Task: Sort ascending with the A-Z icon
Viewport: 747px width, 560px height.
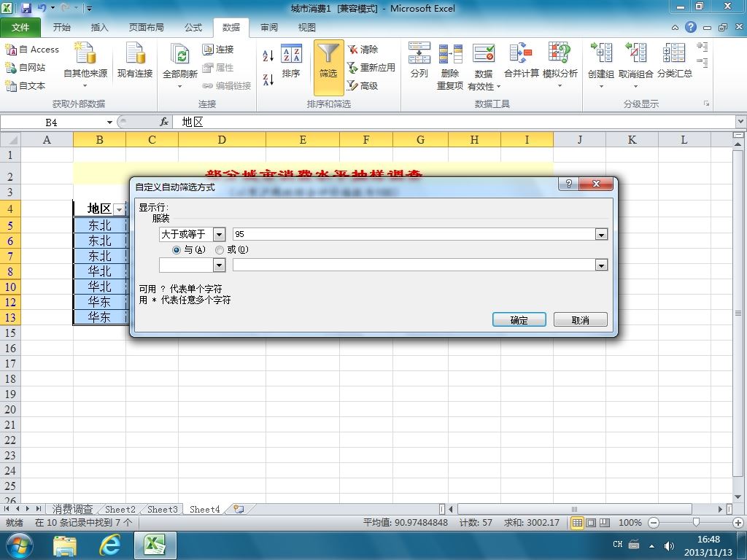Action: click(268, 55)
